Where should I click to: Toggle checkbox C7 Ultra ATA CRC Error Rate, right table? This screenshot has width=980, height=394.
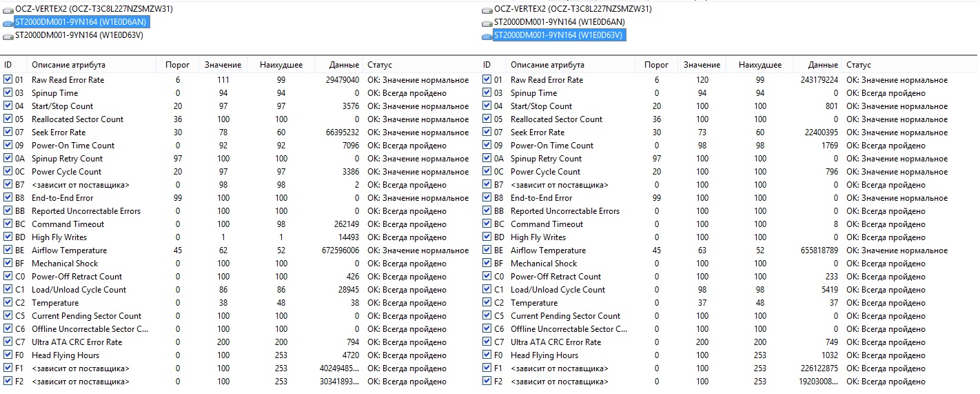[487, 342]
